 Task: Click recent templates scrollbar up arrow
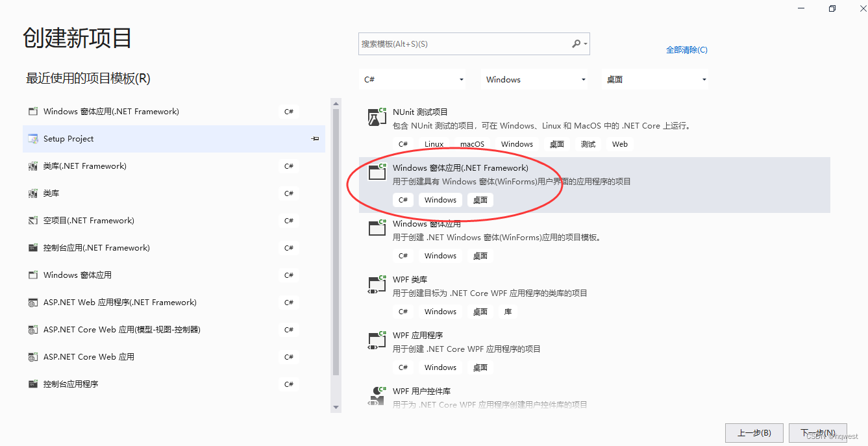(336, 103)
